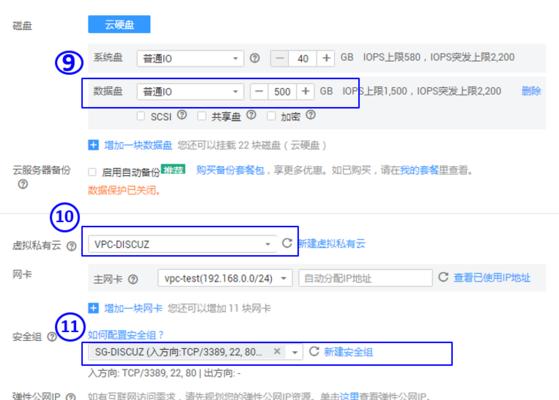
Task: Refresh the virtual private cloud list
Action: [287, 243]
